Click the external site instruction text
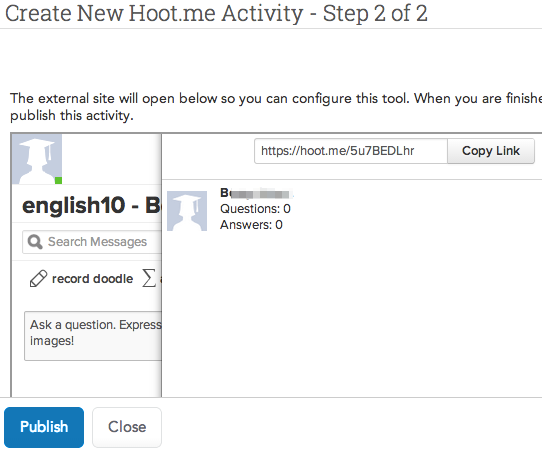542x453 pixels. 276,107
